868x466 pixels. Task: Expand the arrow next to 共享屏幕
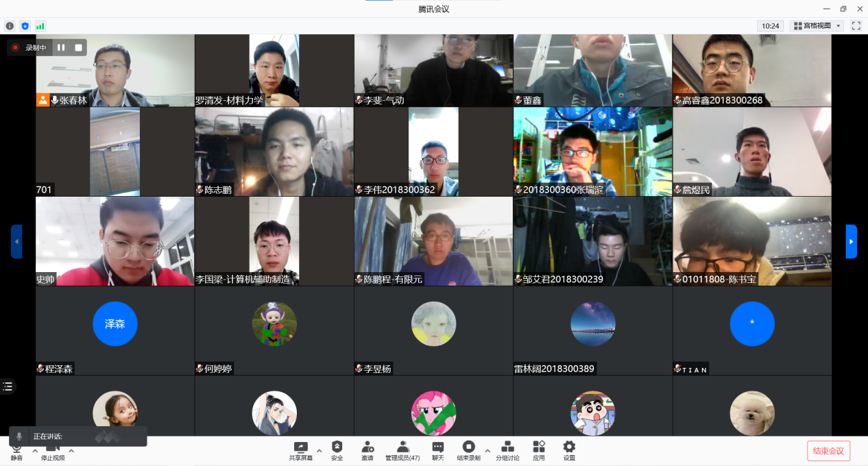tap(319, 450)
